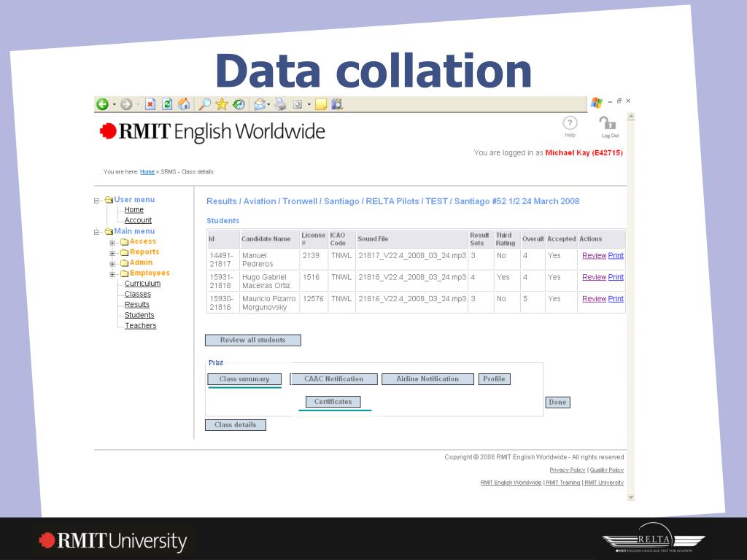Viewport: 747px width, 560px height.
Task: Click the small square Edit toolbar icon
Action: (x=298, y=104)
